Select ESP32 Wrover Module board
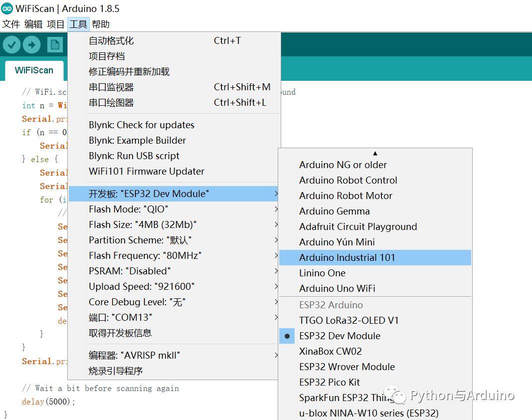Screen dimensions: 532x420 pos(375,367)
